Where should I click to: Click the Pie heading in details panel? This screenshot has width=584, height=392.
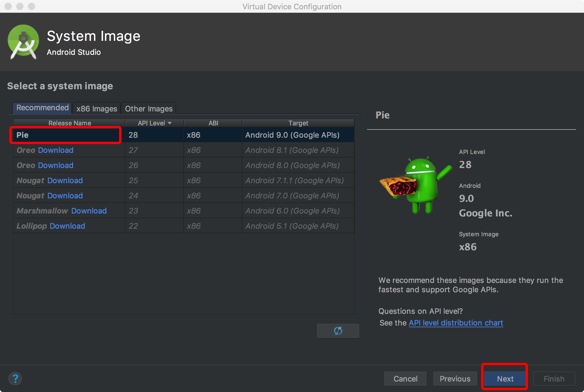383,115
